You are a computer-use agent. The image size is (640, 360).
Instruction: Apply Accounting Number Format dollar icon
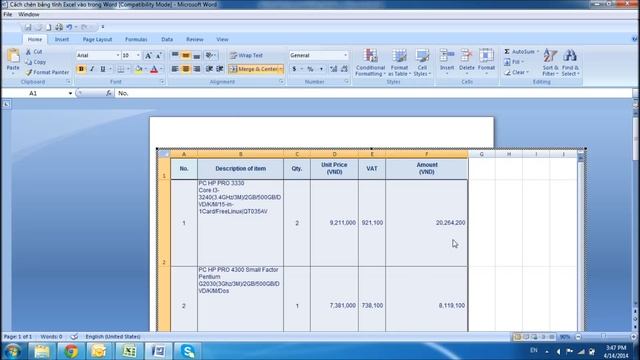[x=294, y=69]
